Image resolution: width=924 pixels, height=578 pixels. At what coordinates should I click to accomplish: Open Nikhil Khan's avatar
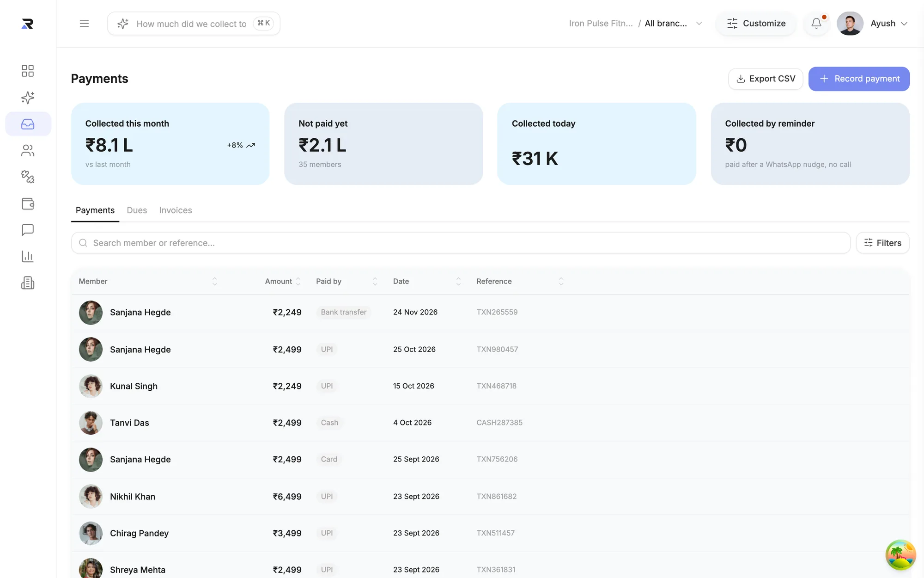point(91,497)
